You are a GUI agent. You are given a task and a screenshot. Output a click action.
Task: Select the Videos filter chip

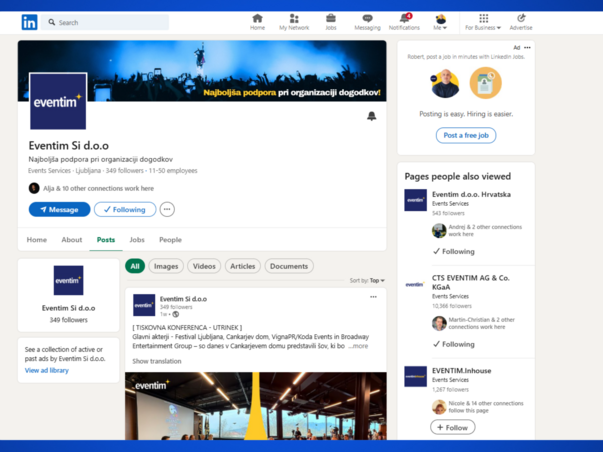click(x=204, y=266)
